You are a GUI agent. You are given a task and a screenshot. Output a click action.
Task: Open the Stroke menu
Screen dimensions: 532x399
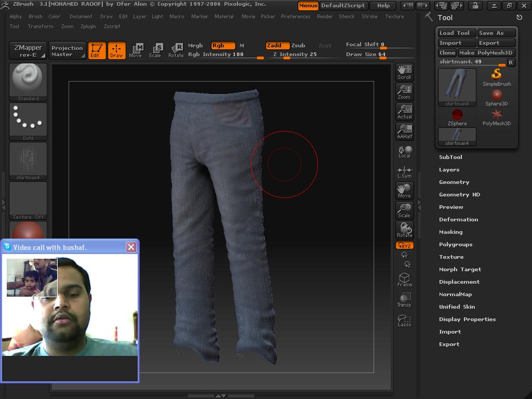[369, 16]
